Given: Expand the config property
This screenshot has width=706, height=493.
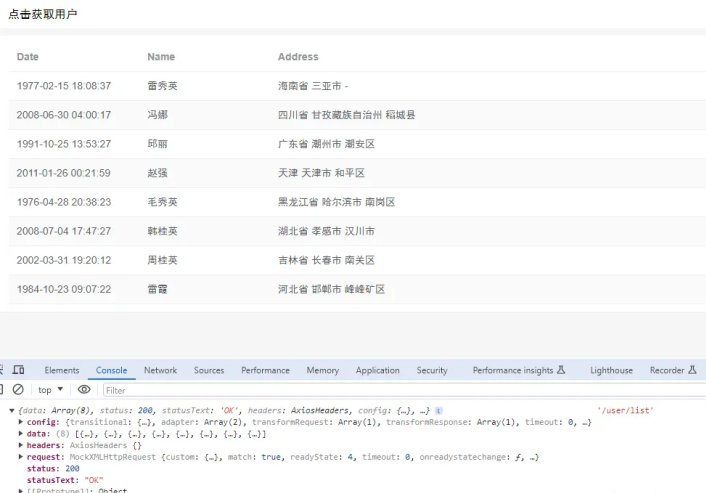Looking at the screenshot, I should click(x=21, y=422).
